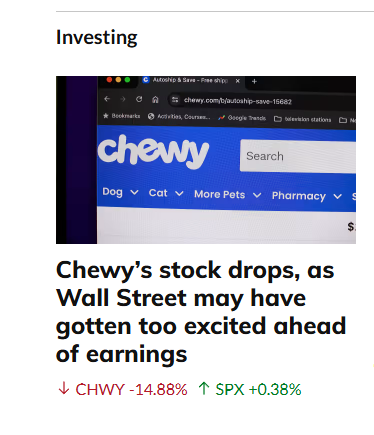Click the Search field in Chewy photo

pos(298,156)
